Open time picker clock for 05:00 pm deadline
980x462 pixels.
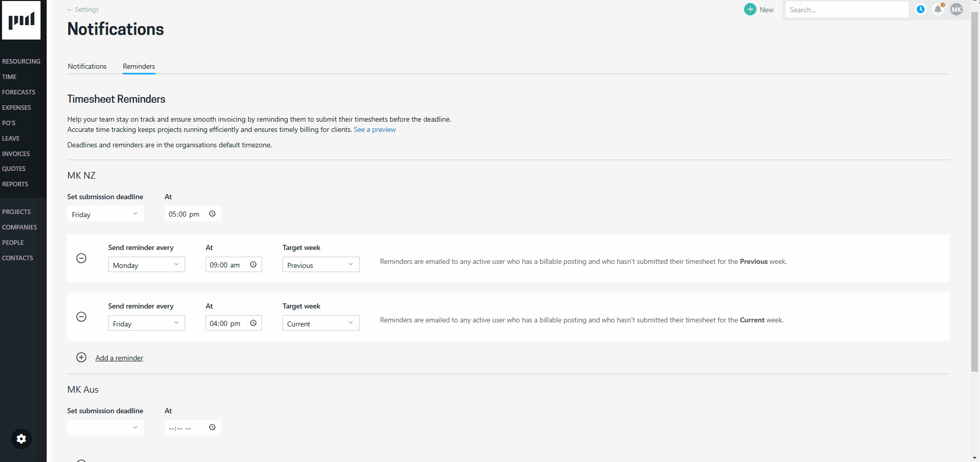(212, 214)
